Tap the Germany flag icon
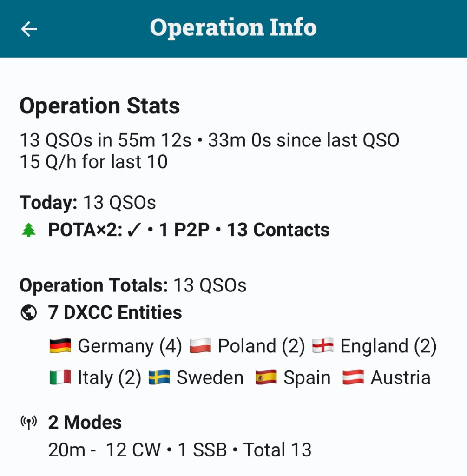 click(60, 346)
